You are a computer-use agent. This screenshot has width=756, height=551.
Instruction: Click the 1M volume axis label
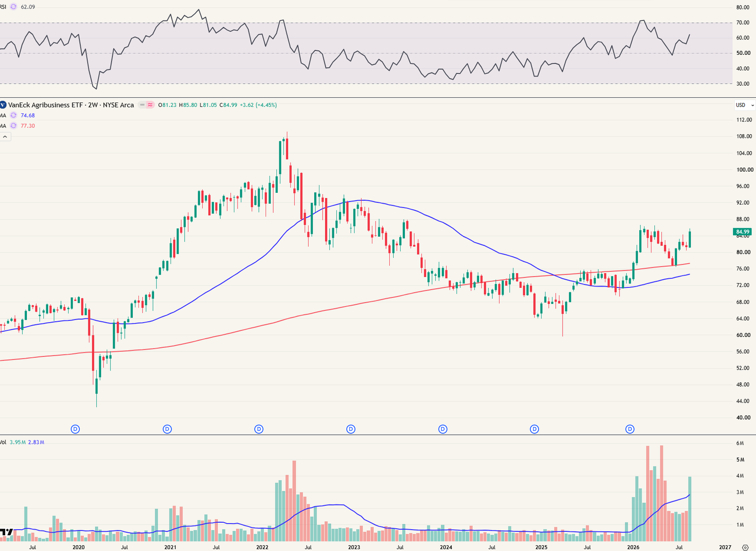(740, 525)
